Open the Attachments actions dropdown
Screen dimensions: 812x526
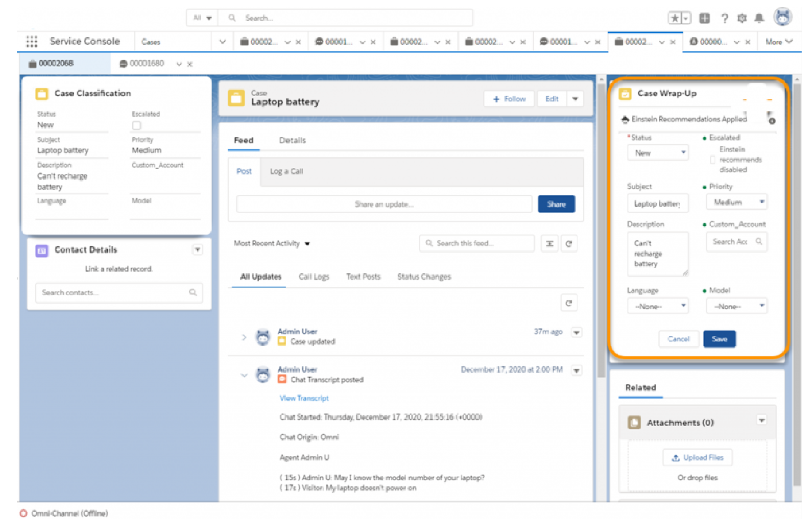(x=761, y=420)
